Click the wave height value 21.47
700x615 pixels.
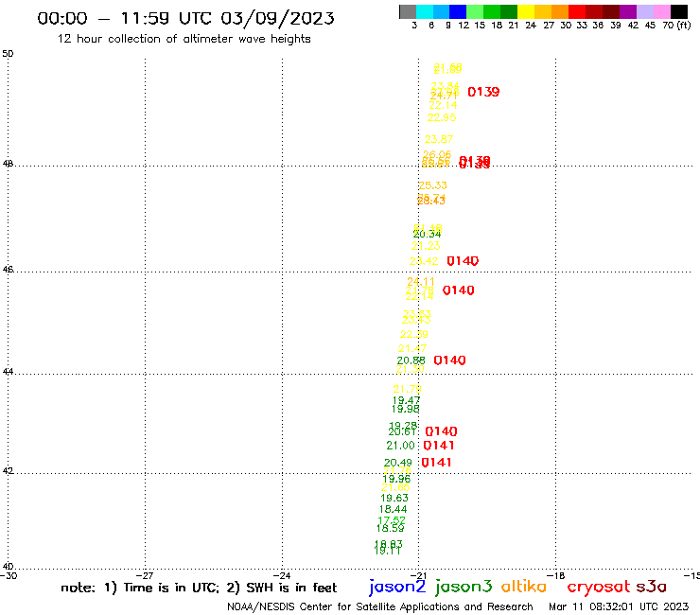[x=412, y=348]
